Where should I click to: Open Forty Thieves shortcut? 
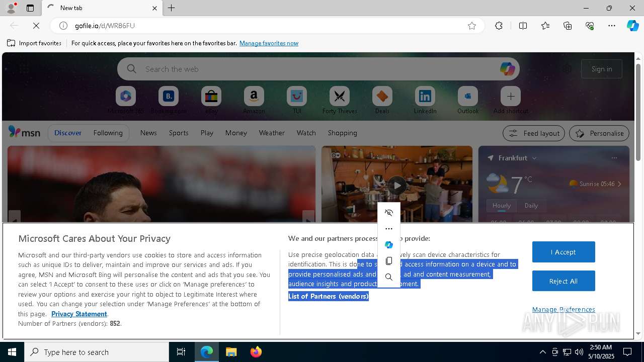[x=340, y=100]
